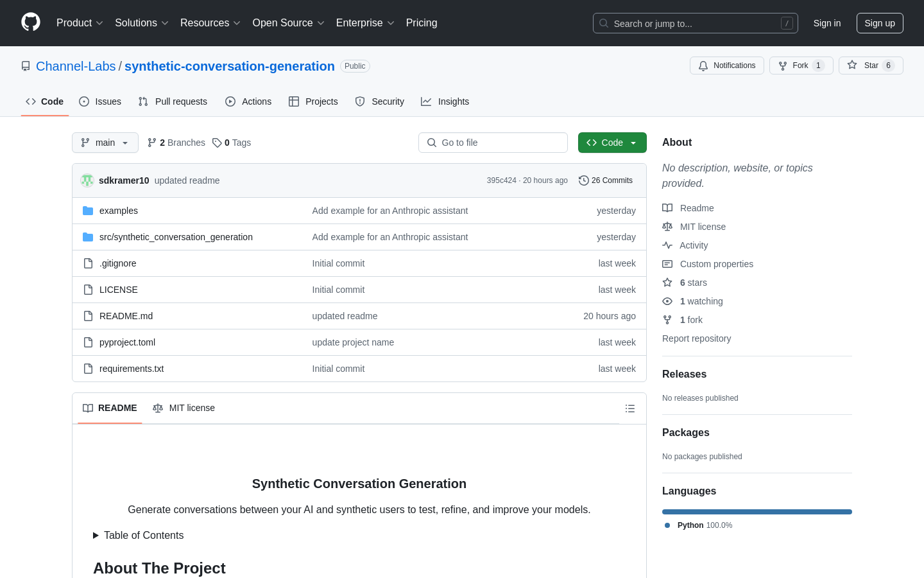Expand the Resources menu
Image resolution: width=924 pixels, height=578 pixels.
pos(210,22)
